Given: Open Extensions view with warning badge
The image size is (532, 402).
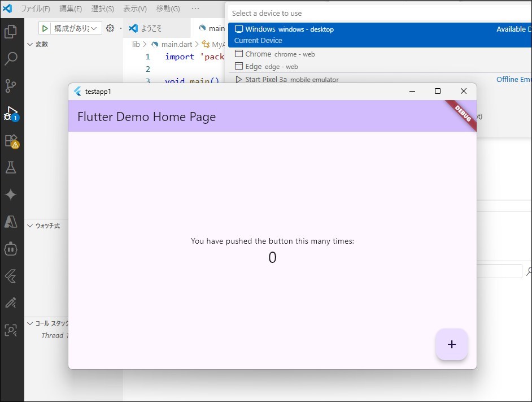Looking at the screenshot, I should tap(11, 141).
